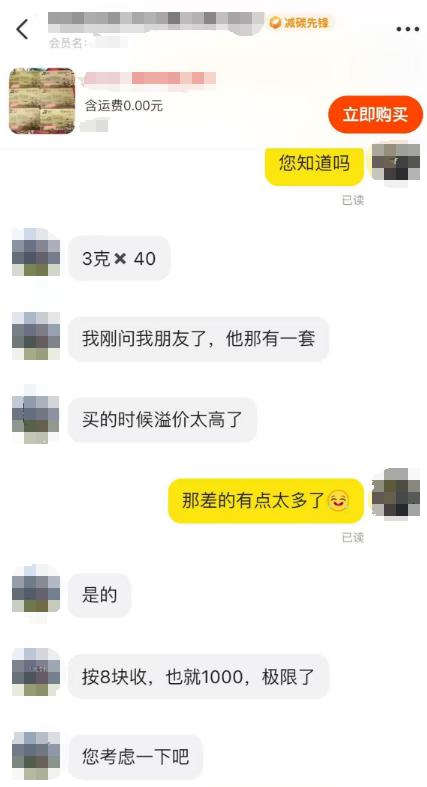Viewport: 427px width, 787px height.
Task: Tap the emoji in 那差的有点太多了 message
Action: (338, 501)
